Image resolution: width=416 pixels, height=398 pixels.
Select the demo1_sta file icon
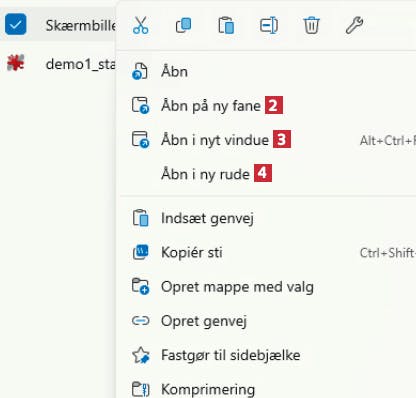tap(16, 63)
